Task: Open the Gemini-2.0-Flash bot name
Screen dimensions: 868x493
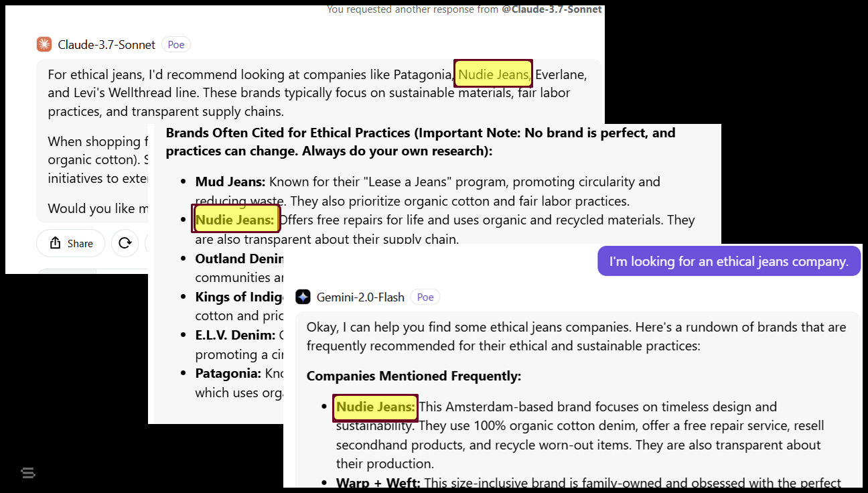Action: [360, 297]
